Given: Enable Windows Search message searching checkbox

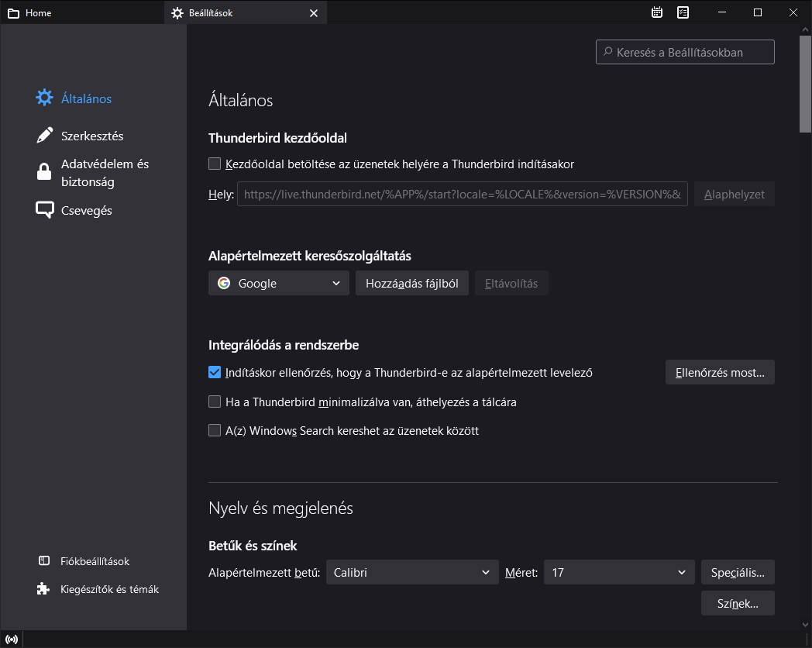Looking at the screenshot, I should [215, 430].
